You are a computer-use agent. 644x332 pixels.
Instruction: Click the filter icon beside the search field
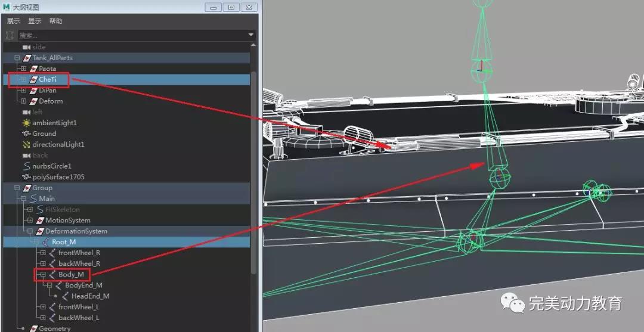11,35
